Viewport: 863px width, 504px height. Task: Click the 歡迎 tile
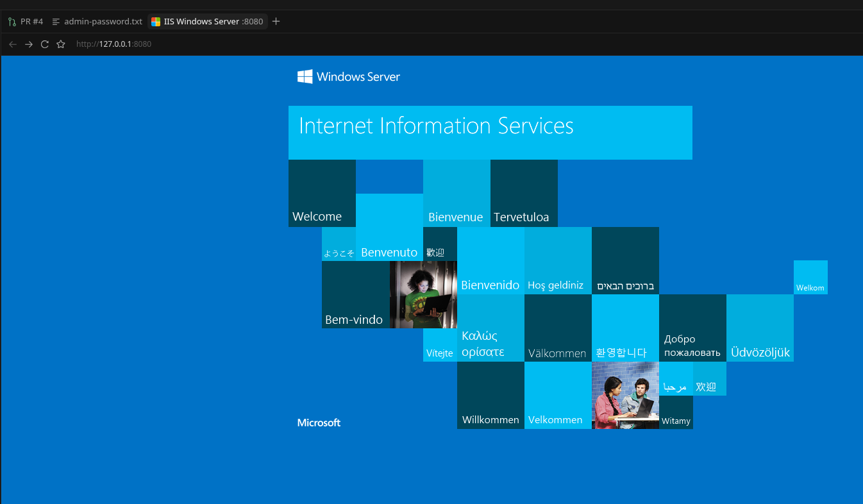pos(440,244)
